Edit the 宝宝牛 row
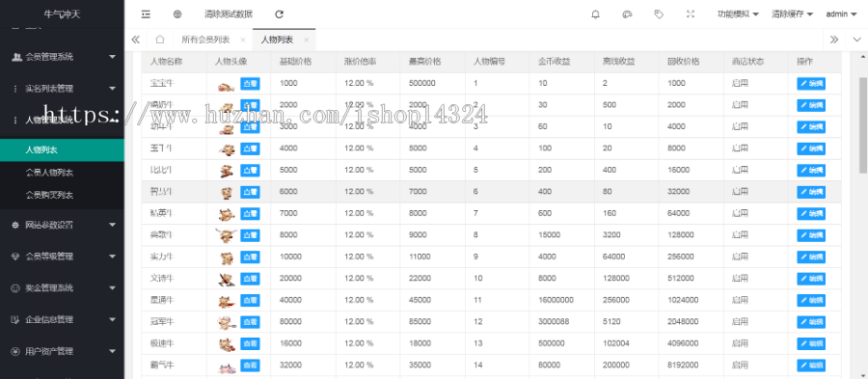The width and height of the screenshot is (868, 379). (811, 84)
